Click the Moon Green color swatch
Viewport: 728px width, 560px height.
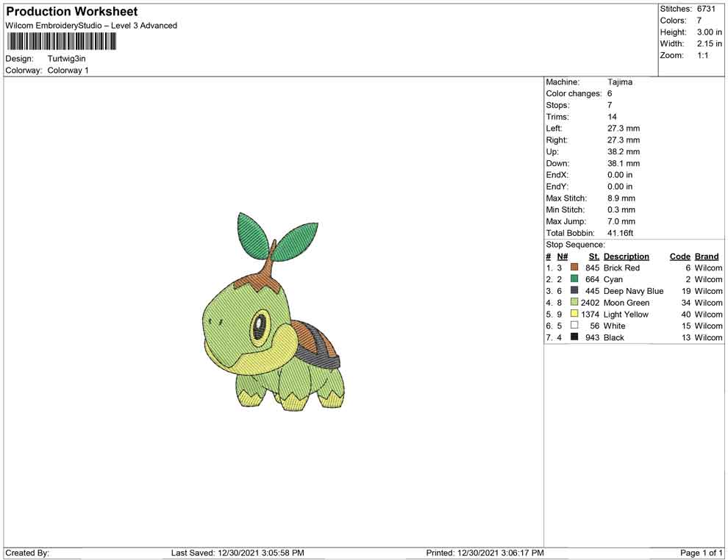point(574,302)
